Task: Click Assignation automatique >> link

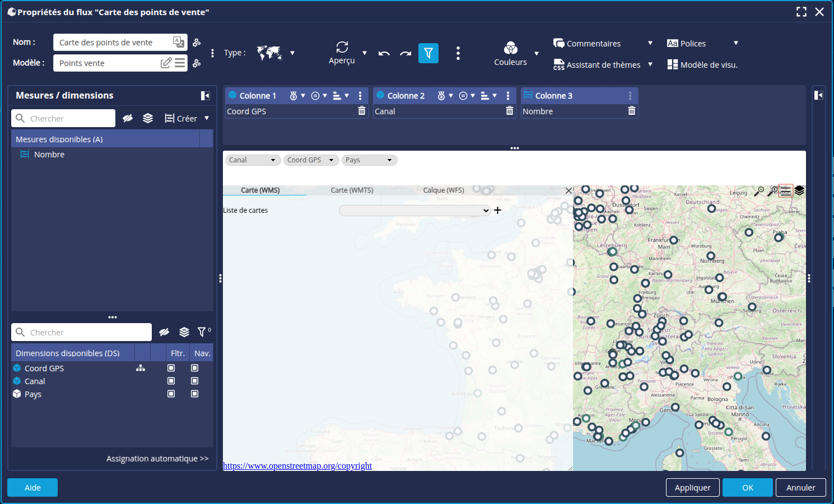Action: (157, 459)
